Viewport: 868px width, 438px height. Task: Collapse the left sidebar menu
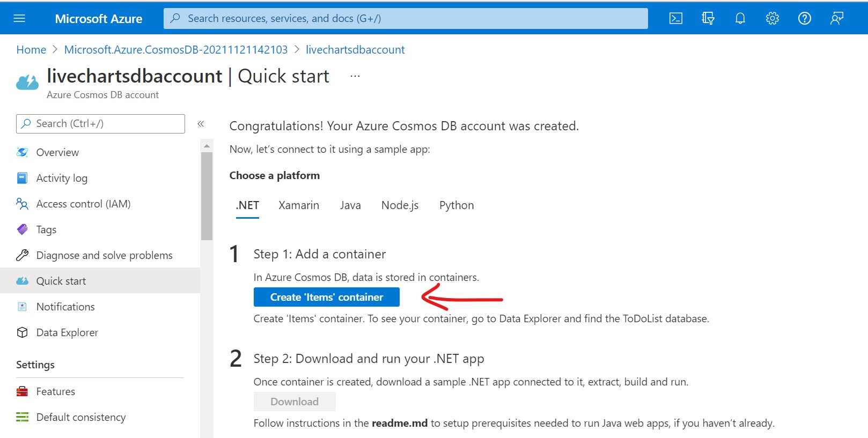point(201,124)
